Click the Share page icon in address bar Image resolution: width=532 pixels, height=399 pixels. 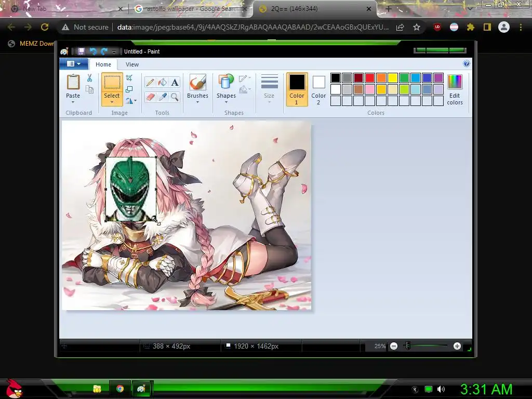click(x=400, y=27)
